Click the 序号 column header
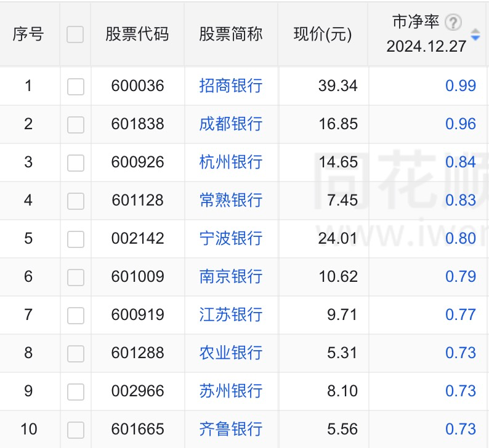 [28, 34]
